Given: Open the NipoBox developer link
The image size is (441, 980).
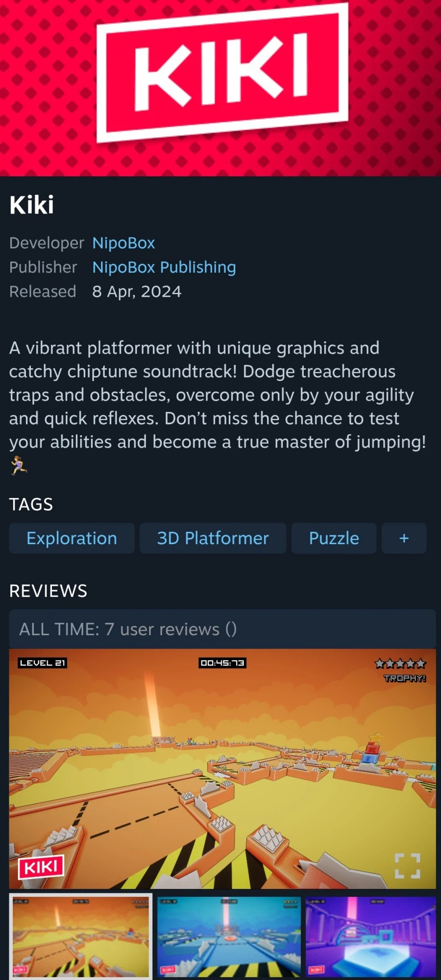Looking at the screenshot, I should point(123,243).
